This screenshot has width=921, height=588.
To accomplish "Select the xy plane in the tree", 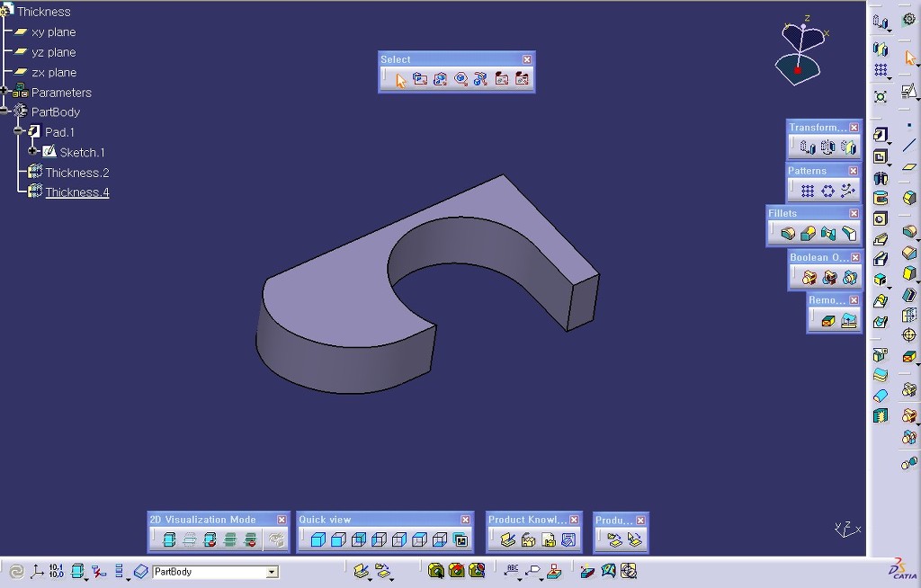I will pyautogui.click(x=54, y=32).
